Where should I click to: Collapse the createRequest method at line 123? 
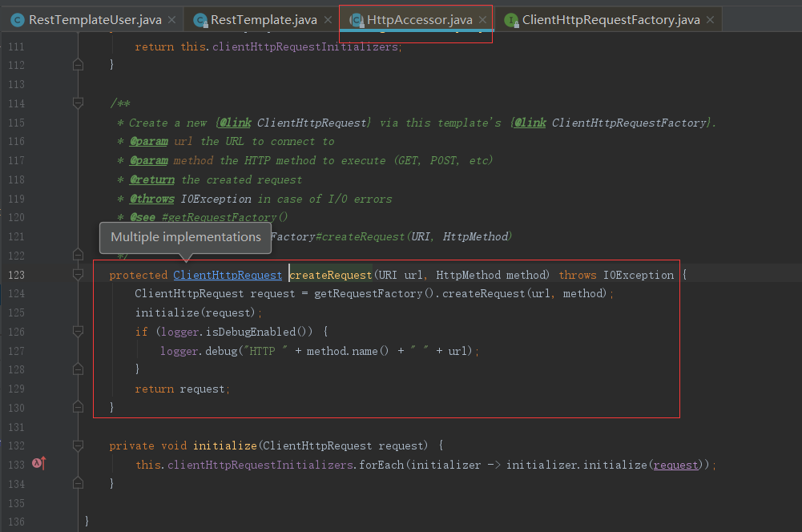79,275
